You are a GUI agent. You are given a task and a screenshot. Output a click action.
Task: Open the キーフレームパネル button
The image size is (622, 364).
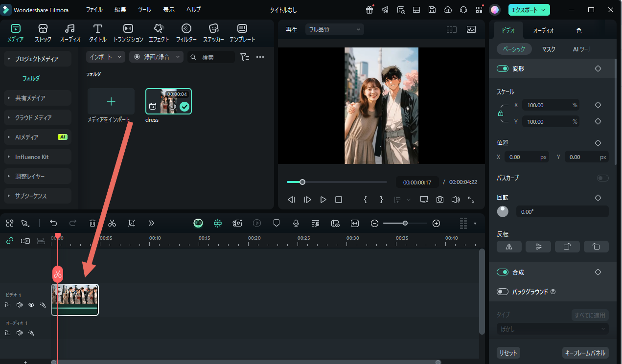[x=585, y=353]
